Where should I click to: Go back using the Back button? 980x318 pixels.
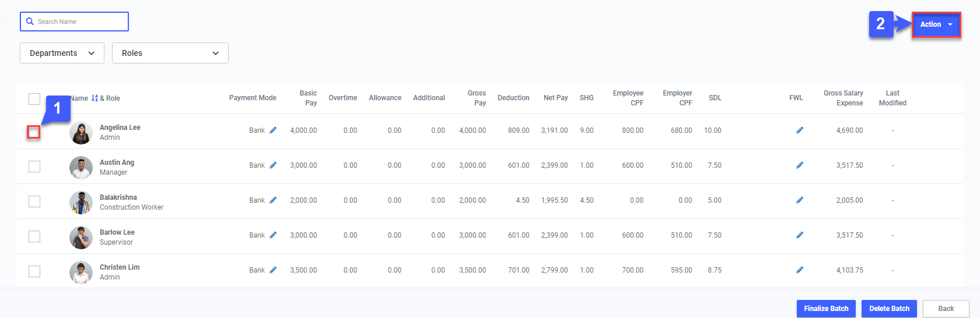point(946,309)
